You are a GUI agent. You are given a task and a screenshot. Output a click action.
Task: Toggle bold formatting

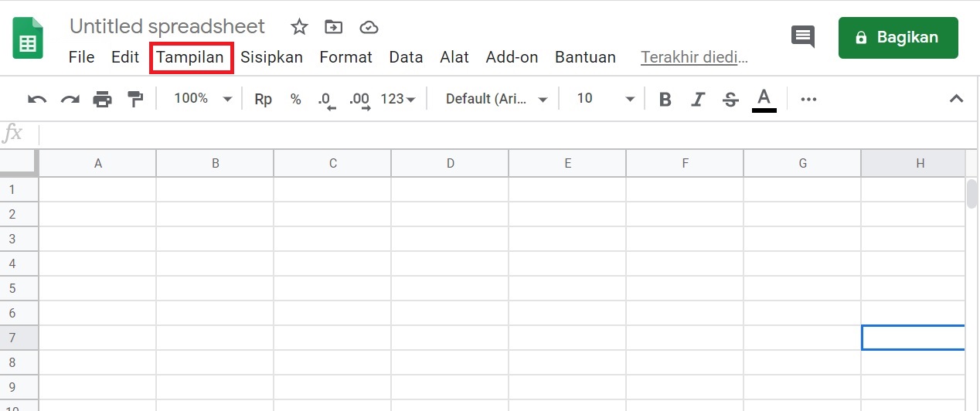[x=665, y=99]
